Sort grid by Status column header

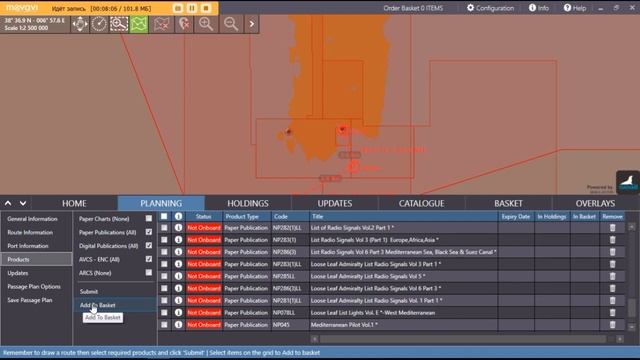[204, 216]
